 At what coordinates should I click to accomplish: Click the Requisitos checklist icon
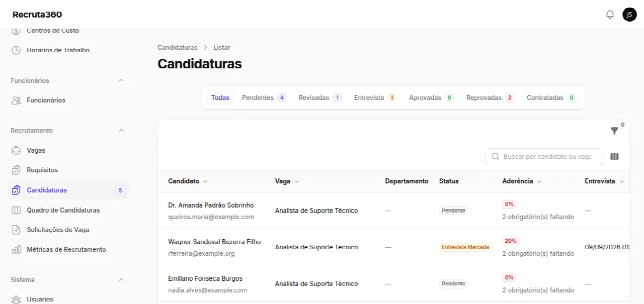click(16, 170)
